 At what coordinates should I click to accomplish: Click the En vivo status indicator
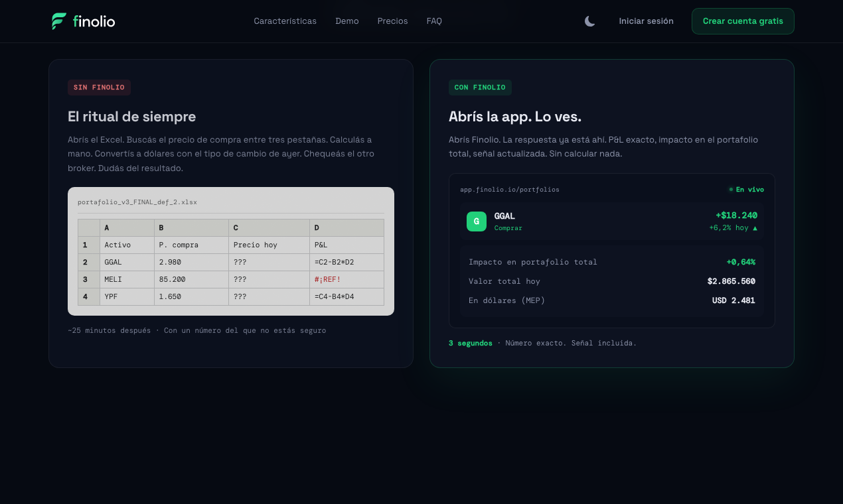[x=747, y=190]
